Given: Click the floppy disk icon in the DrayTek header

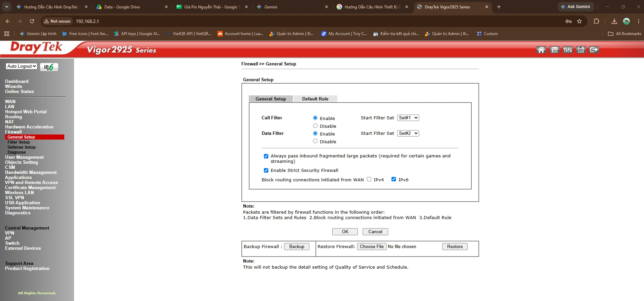Looking at the screenshot, I should click(581, 50).
